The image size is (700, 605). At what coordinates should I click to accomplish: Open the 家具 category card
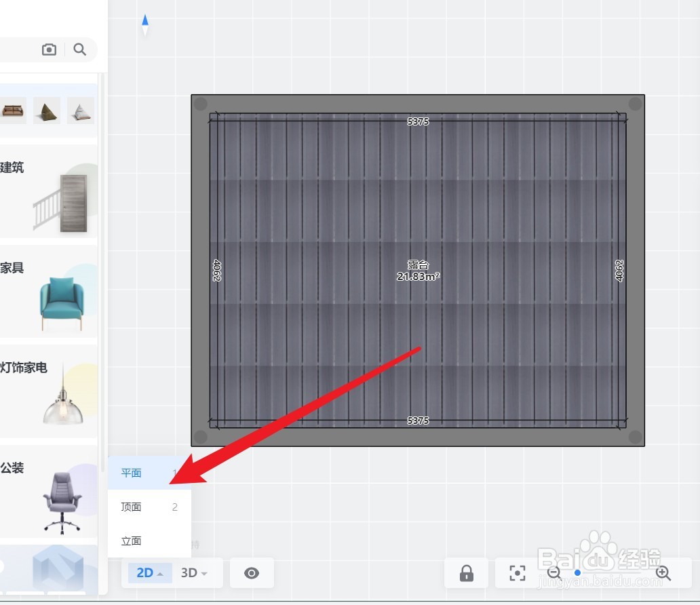(48, 292)
